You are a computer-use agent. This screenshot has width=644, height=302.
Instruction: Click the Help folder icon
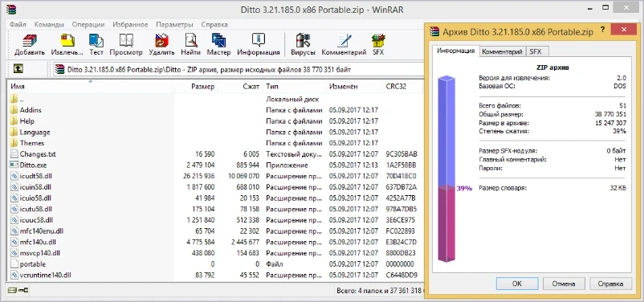click(x=14, y=120)
